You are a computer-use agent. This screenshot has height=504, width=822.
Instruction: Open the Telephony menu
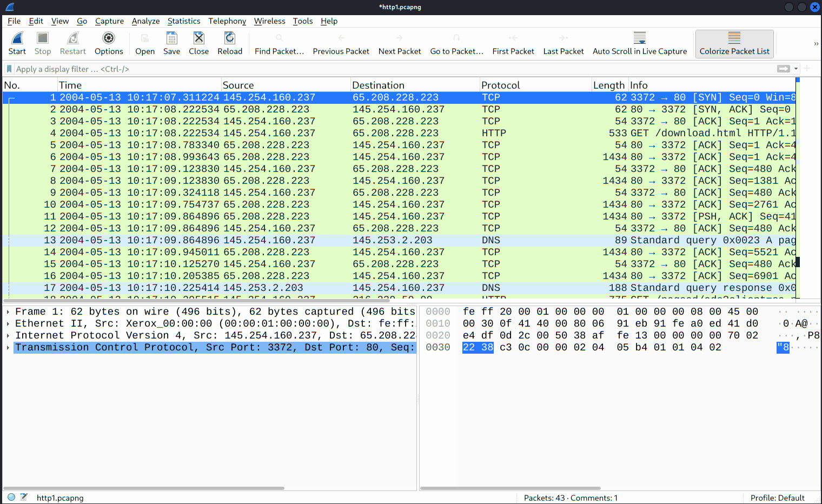coord(227,21)
